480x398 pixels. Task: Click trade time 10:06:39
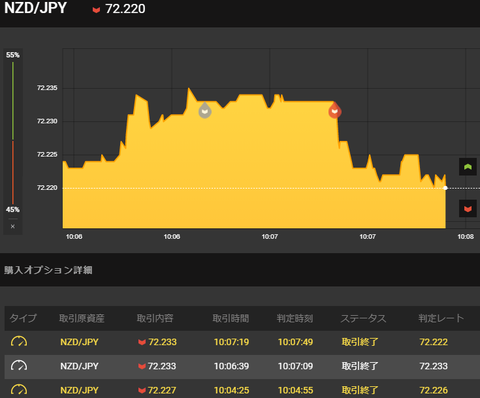coord(231,366)
